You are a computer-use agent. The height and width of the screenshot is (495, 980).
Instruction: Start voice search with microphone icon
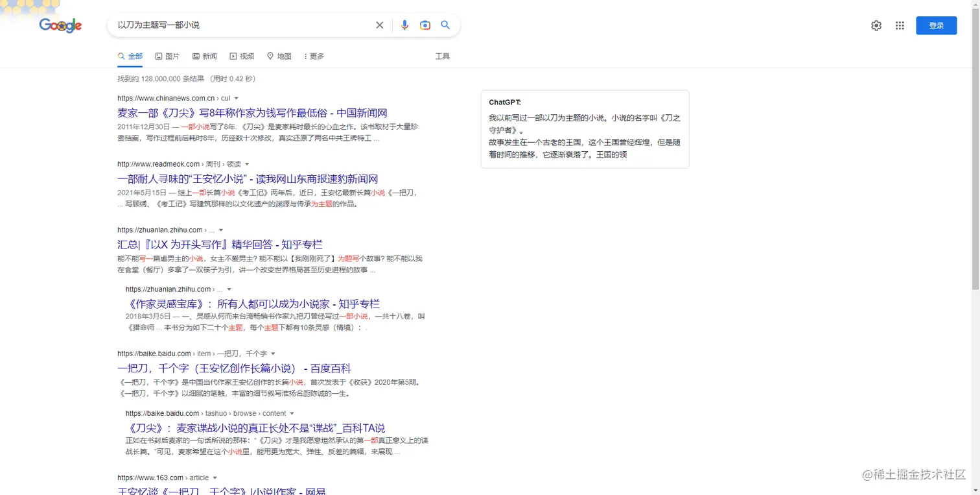pos(404,25)
